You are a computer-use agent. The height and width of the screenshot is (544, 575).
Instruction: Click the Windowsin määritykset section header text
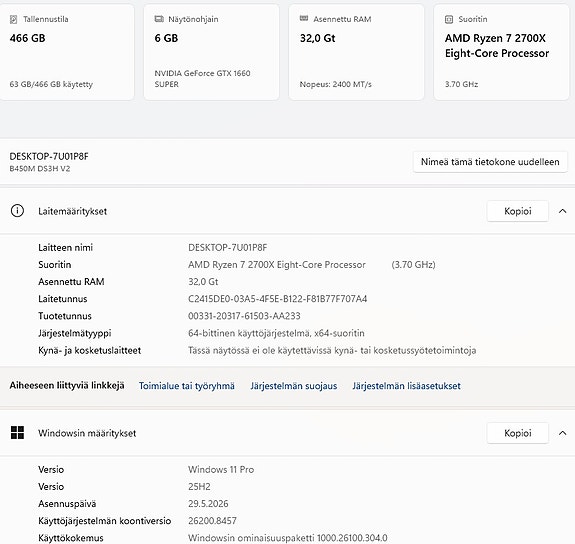(x=87, y=433)
